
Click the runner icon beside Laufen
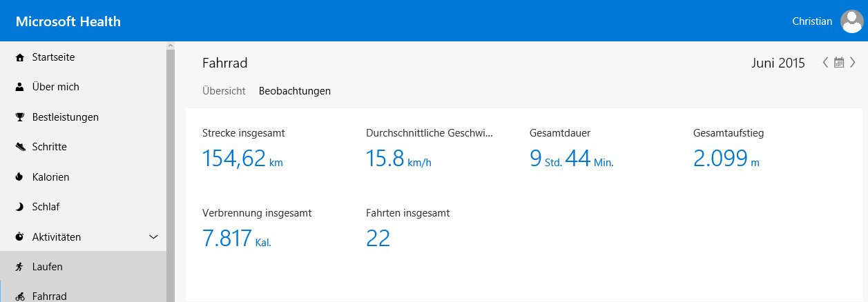20,266
